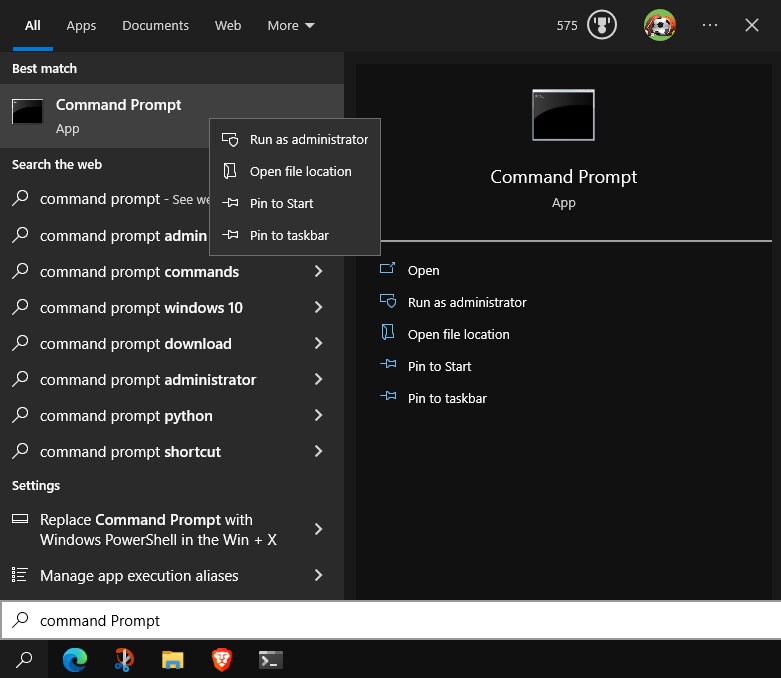Select 'command prompt windows 10' suggestion

[172, 307]
